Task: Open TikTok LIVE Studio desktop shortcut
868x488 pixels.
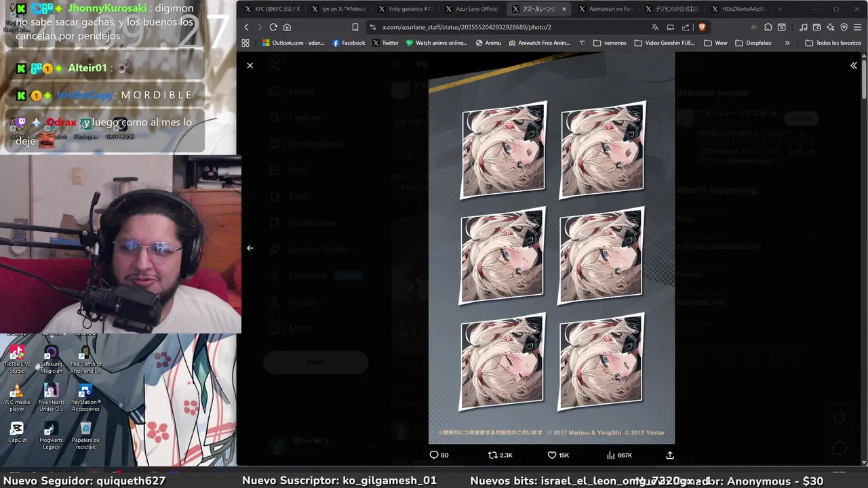Action: 17,359
